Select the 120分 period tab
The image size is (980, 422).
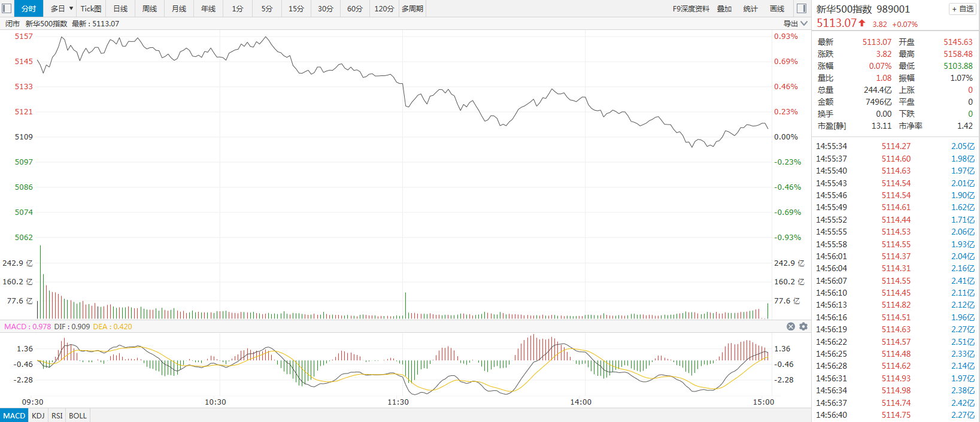click(384, 8)
